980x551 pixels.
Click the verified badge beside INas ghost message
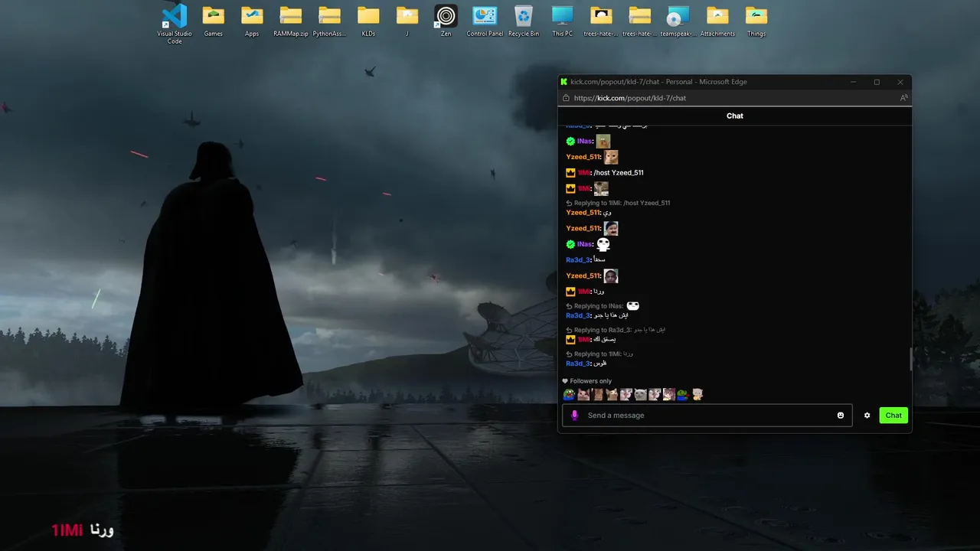(570, 244)
